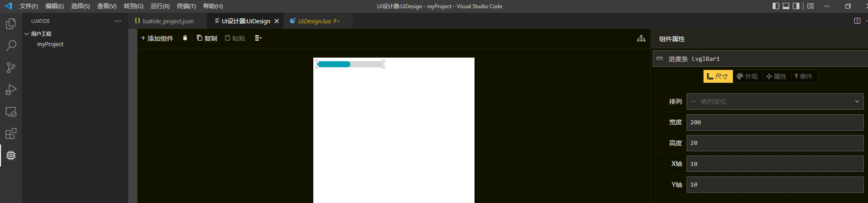Click the 粘贴 paste button
The height and width of the screenshot is (203, 868).
pyautogui.click(x=235, y=38)
